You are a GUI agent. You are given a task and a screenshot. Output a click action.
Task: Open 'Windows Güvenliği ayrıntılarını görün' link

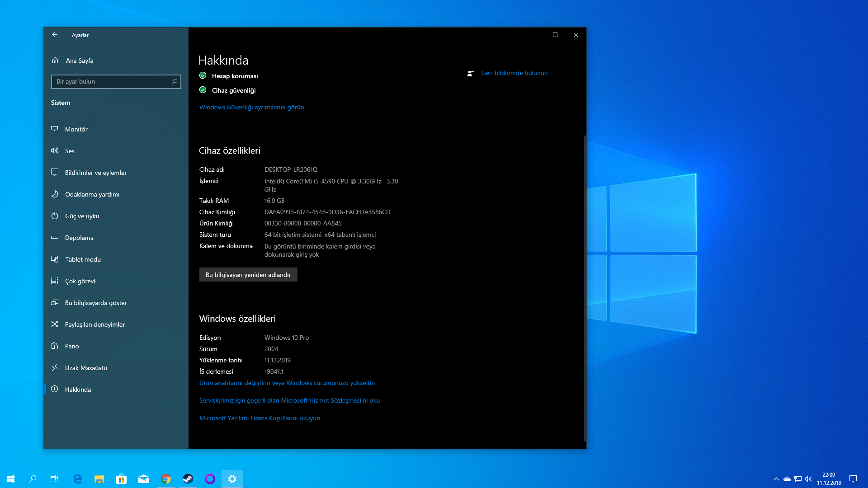(x=251, y=107)
